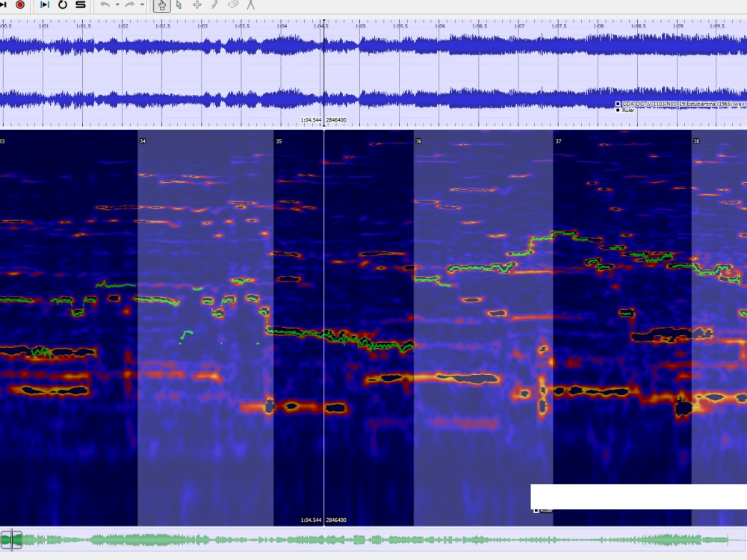Click the green overview waveform strip at the bottom

pos(373,540)
